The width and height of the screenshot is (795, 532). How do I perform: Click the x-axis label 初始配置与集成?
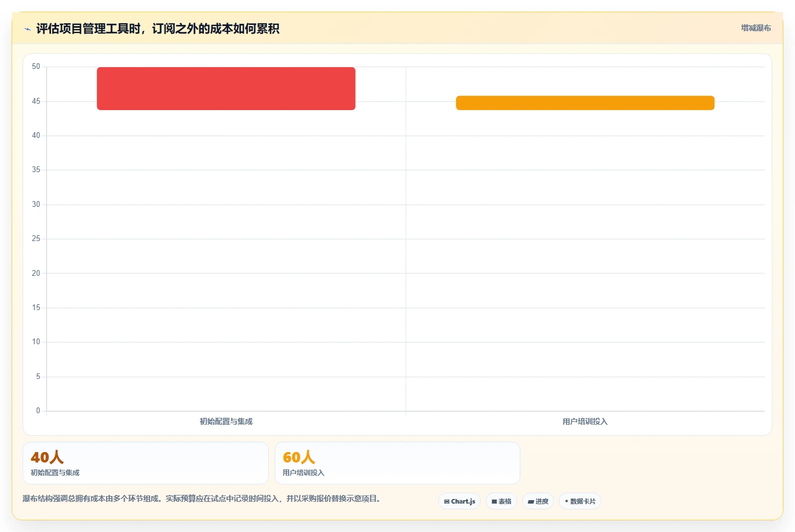point(226,421)
